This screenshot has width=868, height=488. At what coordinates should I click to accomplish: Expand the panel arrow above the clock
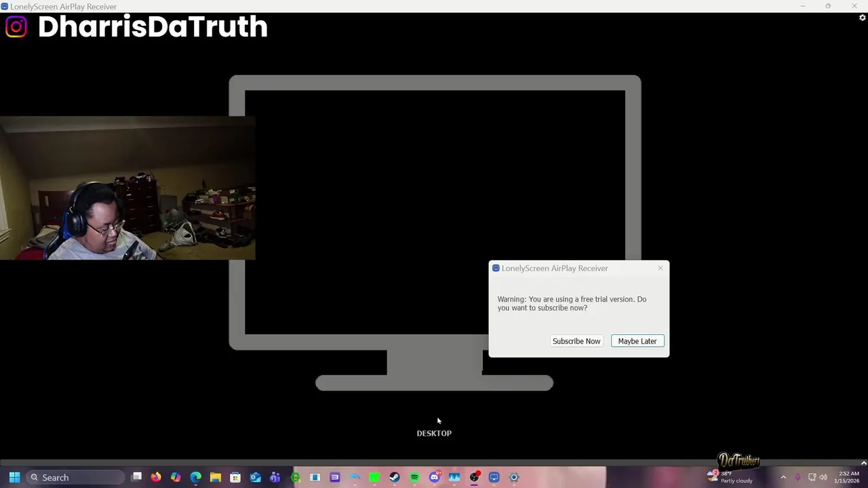point(863,464)
